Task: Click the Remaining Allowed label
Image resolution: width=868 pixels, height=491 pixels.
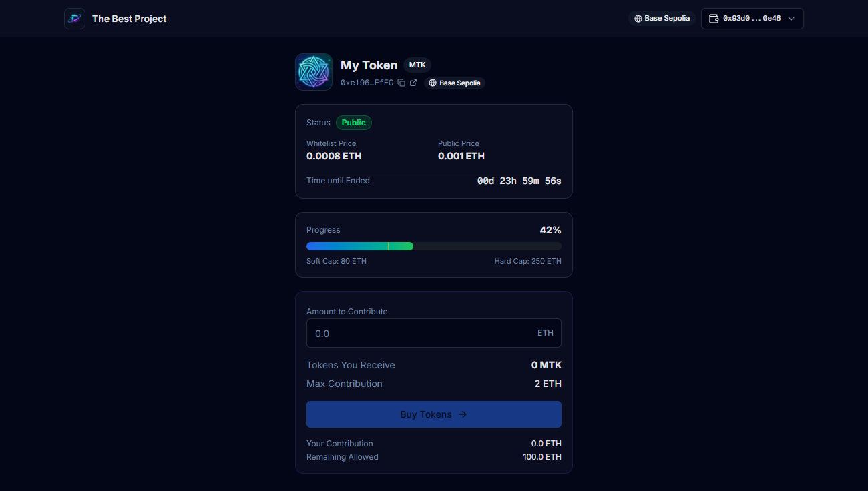Action: 342,457
